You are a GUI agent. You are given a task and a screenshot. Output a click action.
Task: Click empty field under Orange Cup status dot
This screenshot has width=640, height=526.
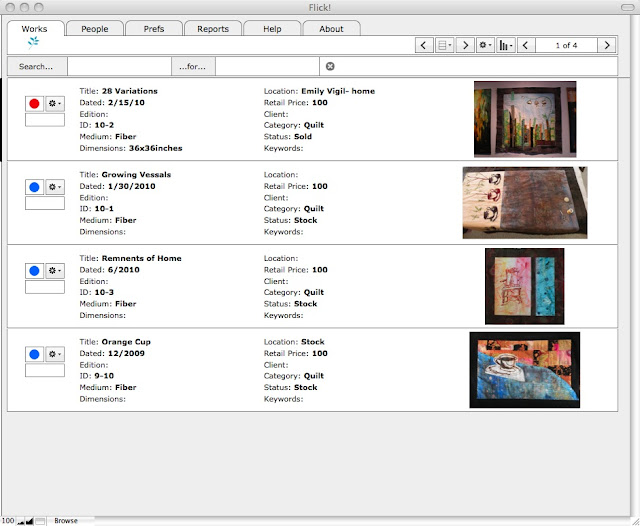[45, 371]
